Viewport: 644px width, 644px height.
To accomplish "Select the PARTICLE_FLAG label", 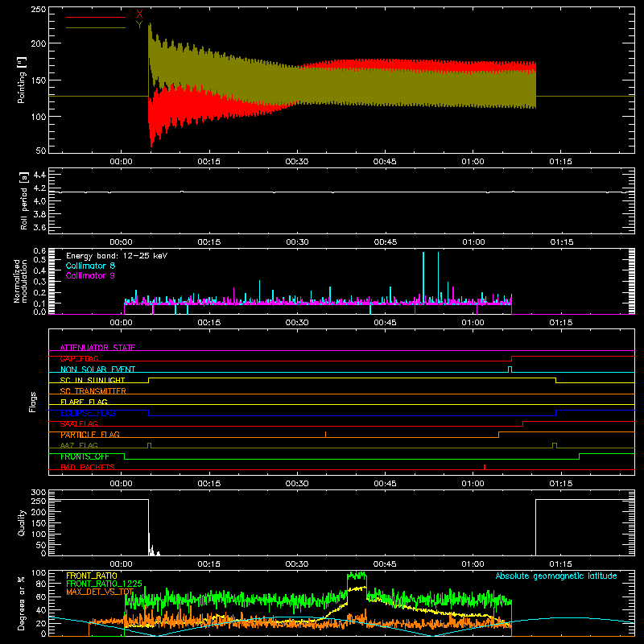I will pos(90,435).
